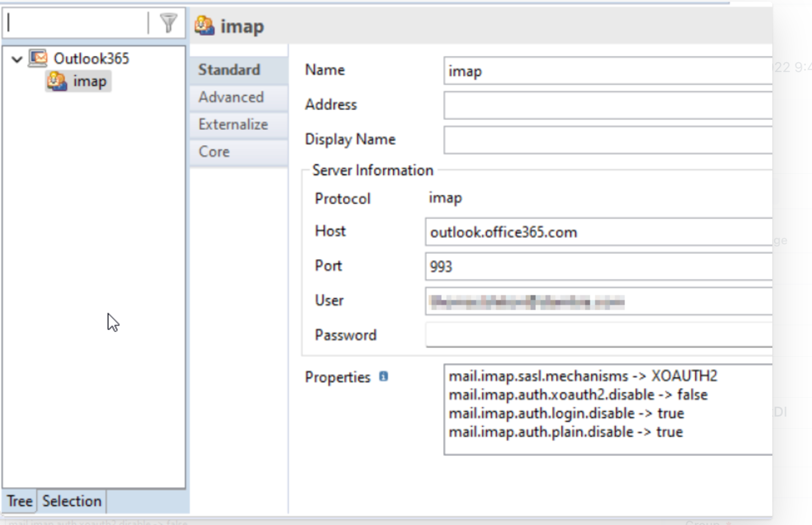This screenshot has width=812, height=525.
Task: Select the imap tree item
Action: (90, 81)
